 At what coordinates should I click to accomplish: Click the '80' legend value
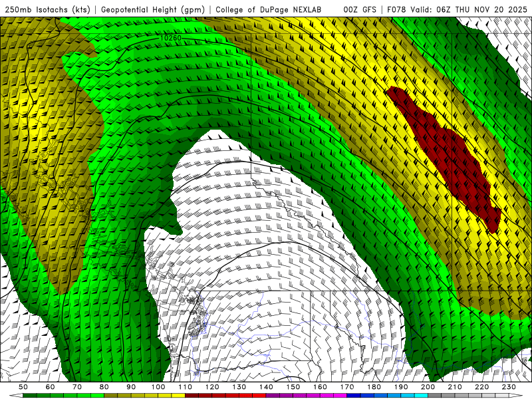104,387
